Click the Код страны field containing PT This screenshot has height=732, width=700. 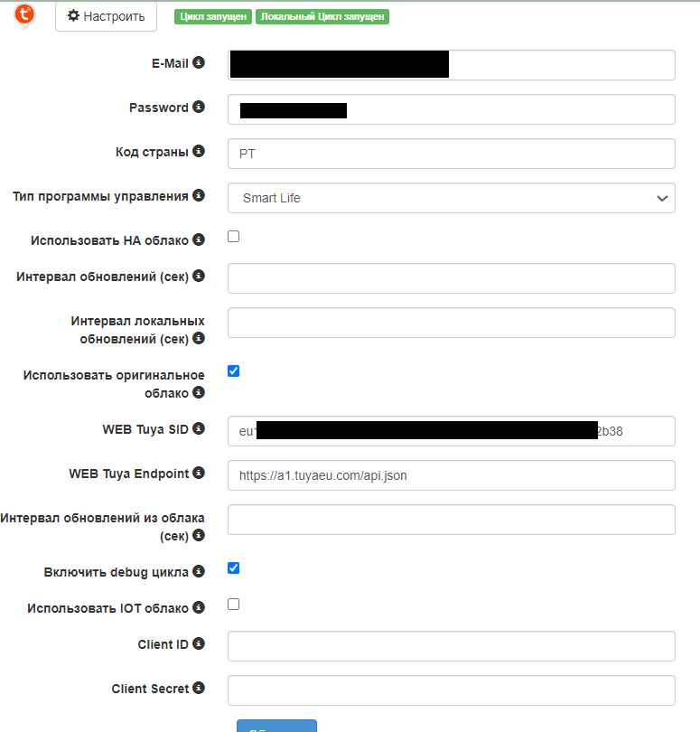coord(451,154)
